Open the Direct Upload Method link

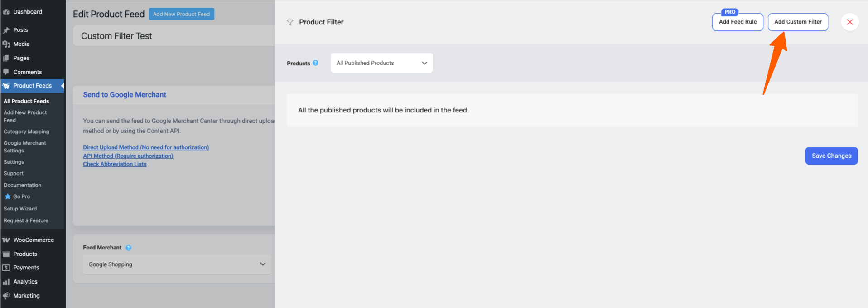pyautogui.click(x=146, y=147)
